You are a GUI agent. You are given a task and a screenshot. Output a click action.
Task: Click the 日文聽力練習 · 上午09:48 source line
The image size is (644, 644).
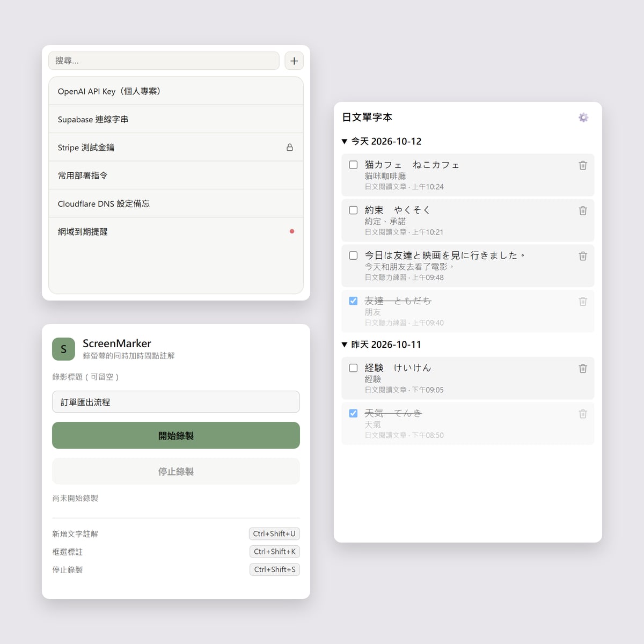(x=404, y=277)
